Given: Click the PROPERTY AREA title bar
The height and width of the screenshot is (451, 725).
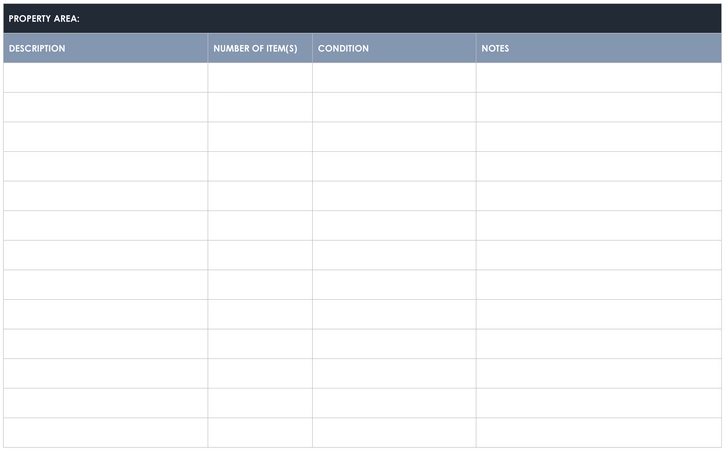Looking at the screenshot, I should point(362,19).
